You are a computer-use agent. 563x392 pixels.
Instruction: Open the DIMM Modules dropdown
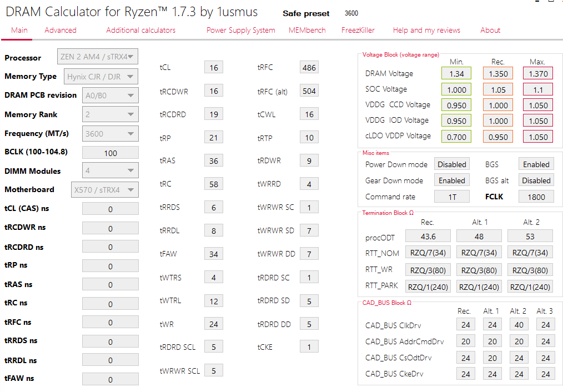click(x=110, y=170)
